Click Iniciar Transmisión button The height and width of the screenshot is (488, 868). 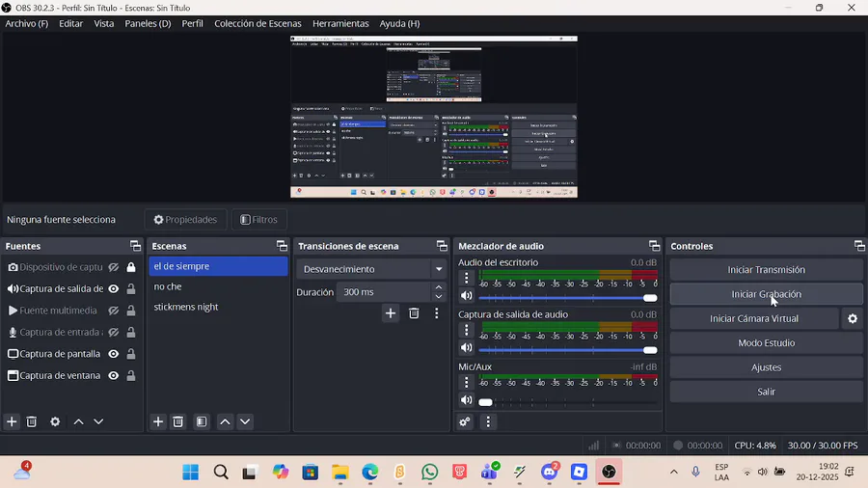coord(766,269)
